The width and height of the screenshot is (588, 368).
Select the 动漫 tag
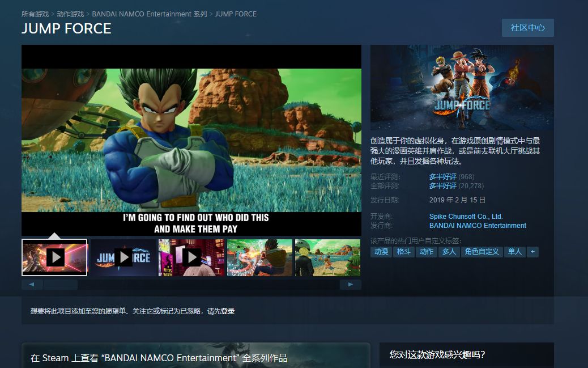381,252
